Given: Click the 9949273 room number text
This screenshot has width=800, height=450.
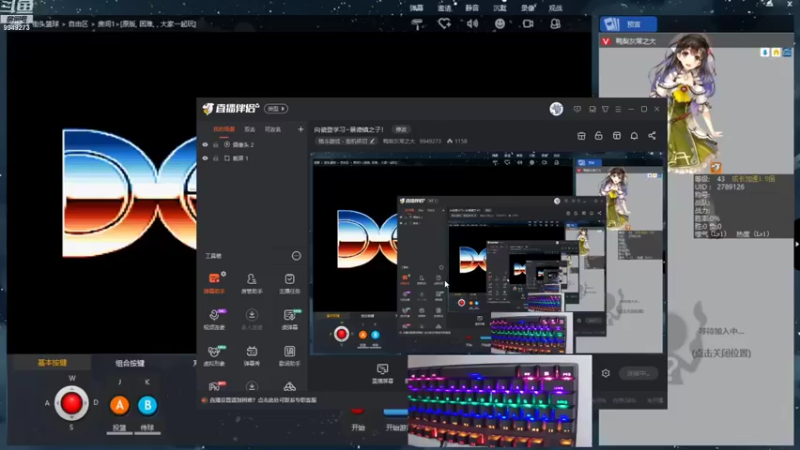Looking at the screenshot, I should click(430, 141).
